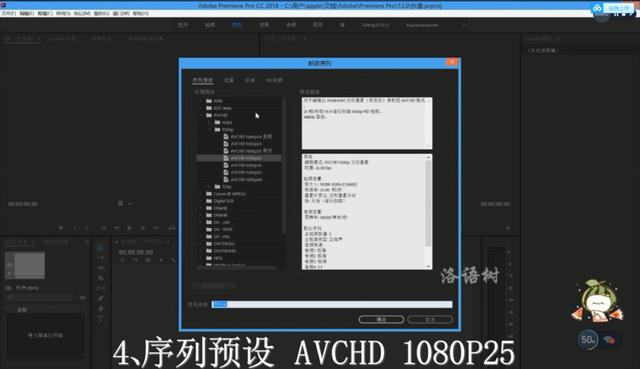Screen dimensions: 640x369
Task: Click the DV - PAL folder icon
Action: pos(209,237)
